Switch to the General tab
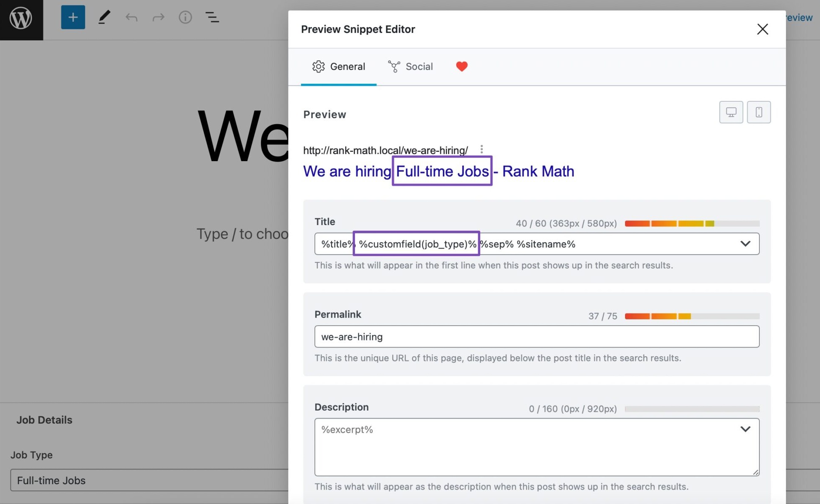 [339, 66]
